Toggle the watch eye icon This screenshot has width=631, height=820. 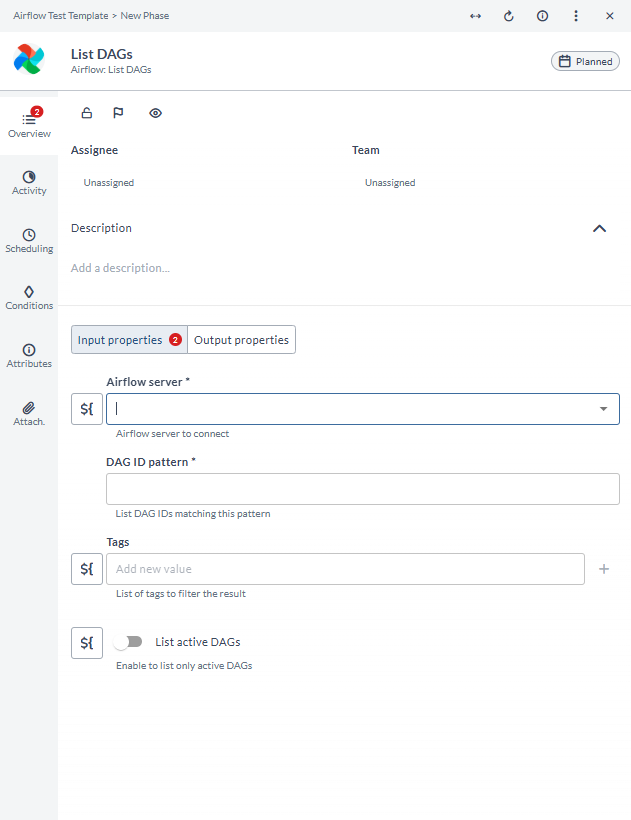[155, 113]
